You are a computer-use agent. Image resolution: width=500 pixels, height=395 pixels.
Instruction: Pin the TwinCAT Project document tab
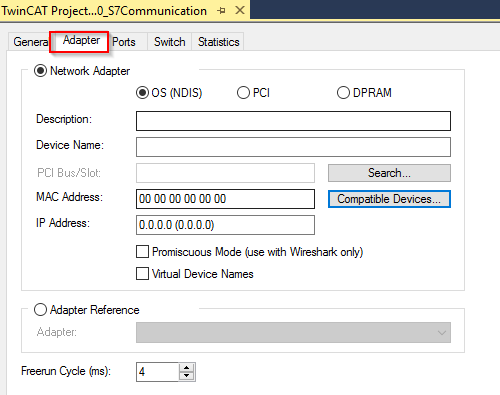[x=221, y=11]
